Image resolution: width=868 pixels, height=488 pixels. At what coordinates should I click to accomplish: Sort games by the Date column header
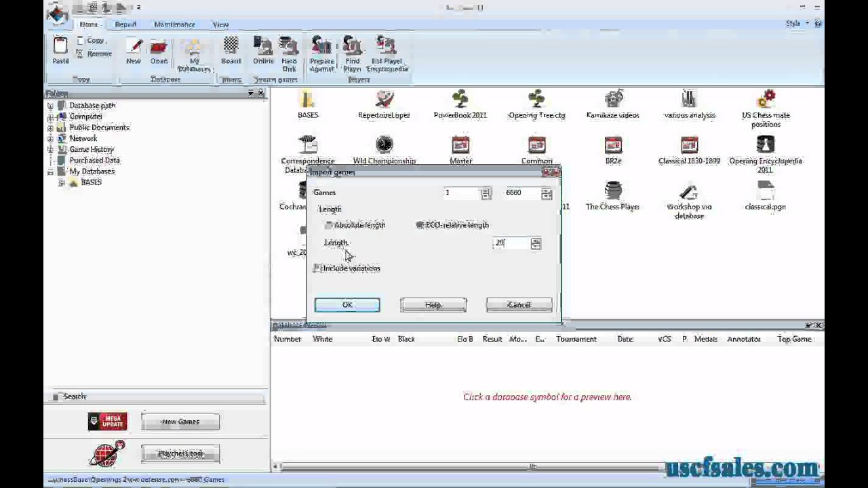tap(625, 339)
